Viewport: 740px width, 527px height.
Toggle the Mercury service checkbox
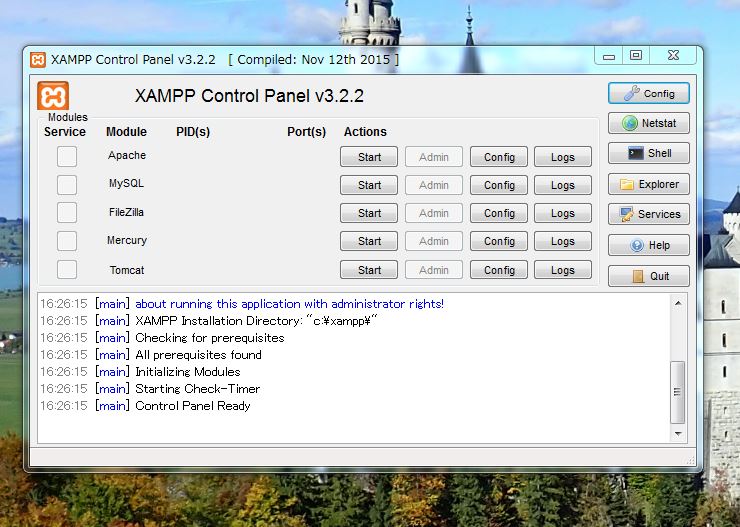coord(66,241)
